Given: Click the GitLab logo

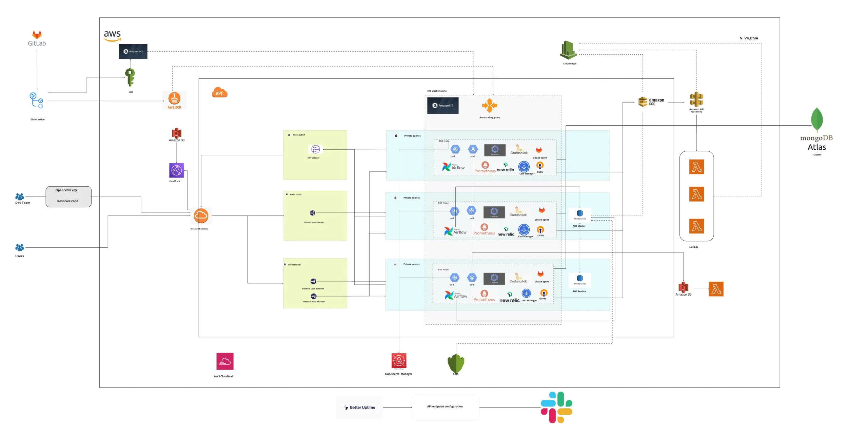Looking at the screenshot, I should (37, 38).
